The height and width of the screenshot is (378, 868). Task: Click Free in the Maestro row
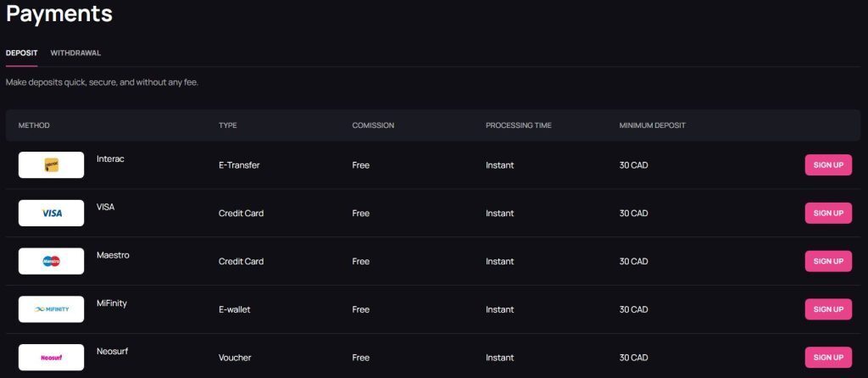[360, 261]
